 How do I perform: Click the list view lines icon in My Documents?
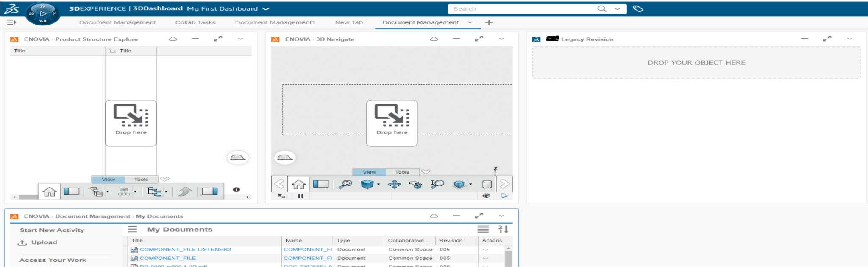tap(483, 229)
